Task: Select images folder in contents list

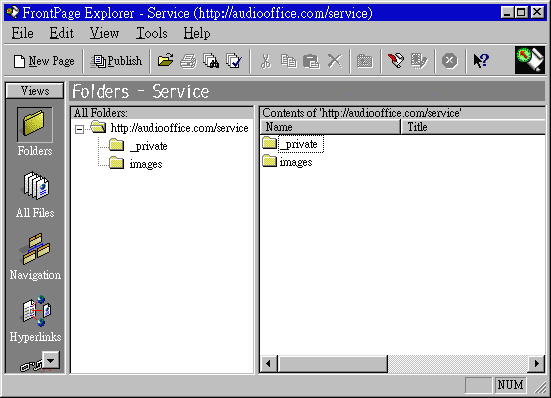Action: pos(287,162)
